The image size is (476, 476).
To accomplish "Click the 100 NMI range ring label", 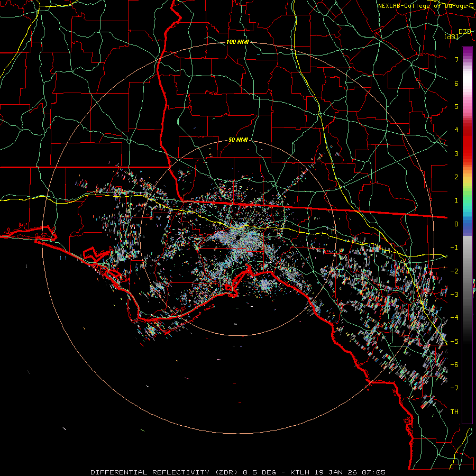I will click(237, 42).
